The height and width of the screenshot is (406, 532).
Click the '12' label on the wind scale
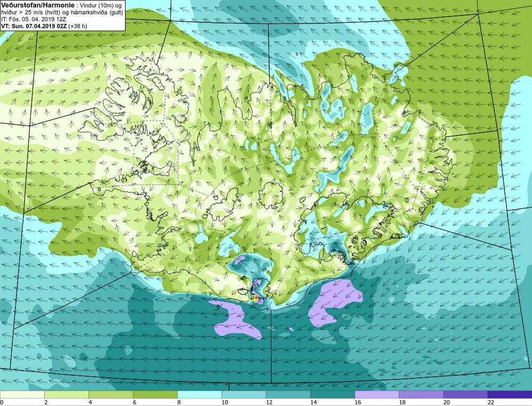269,402
